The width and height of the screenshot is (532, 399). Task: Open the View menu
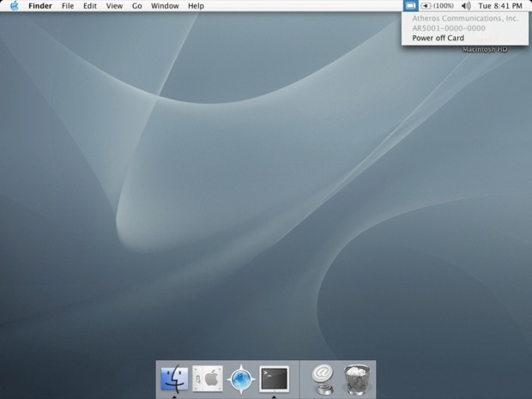114,6
